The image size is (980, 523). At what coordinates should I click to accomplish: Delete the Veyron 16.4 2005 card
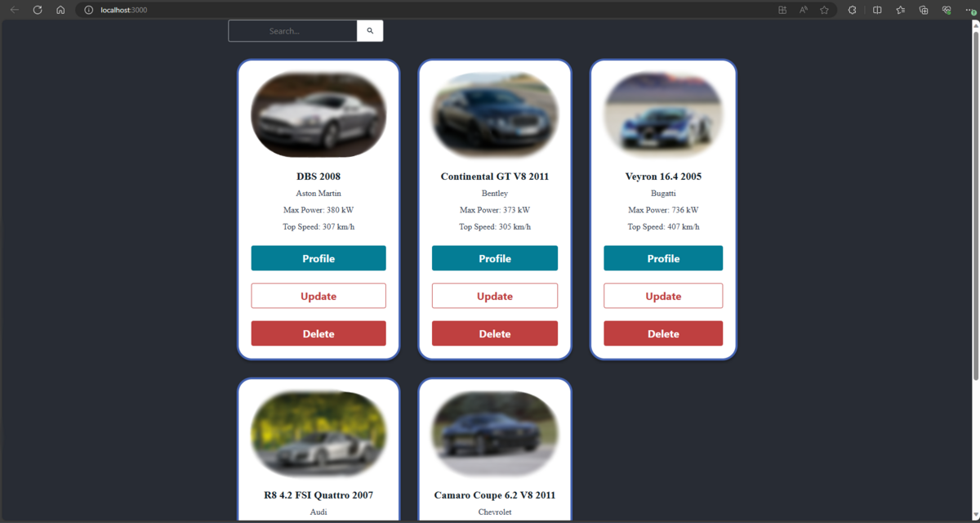pyautogui.click(x=663, y=333)
